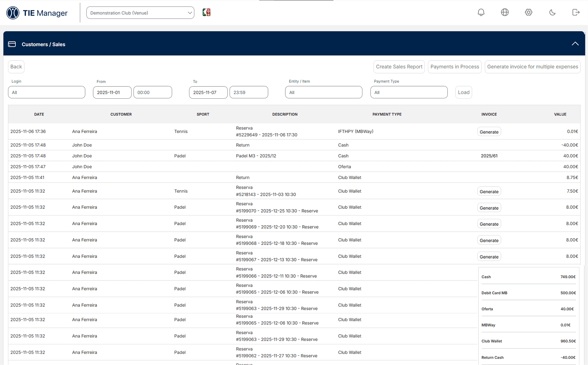This screenshot has height=365, width=588.
Task: Click the Cash 749.00€ summary row
Action: click(x=528, y=277)
